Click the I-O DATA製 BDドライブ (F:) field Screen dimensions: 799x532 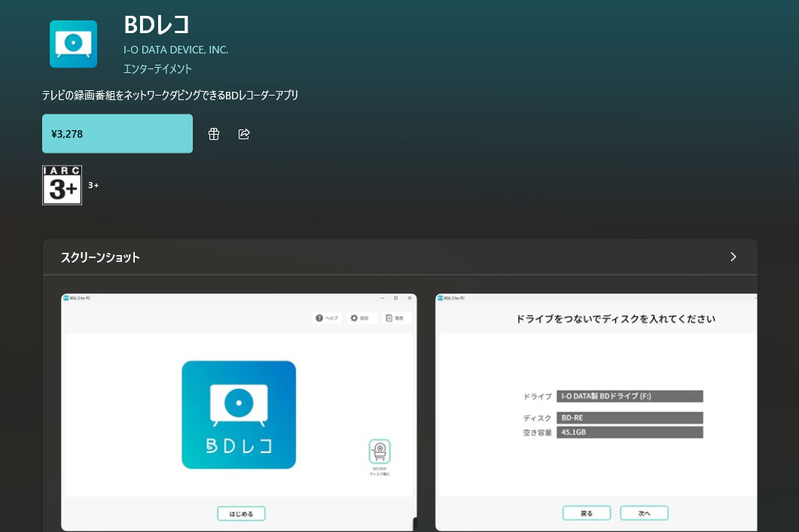[630, 396]
